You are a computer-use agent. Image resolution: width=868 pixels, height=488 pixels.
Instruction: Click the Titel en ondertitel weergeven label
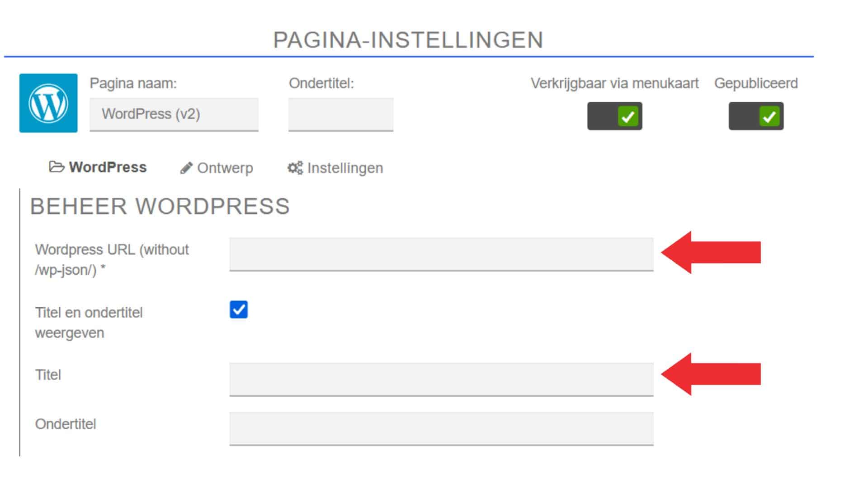tap(89, 323)
